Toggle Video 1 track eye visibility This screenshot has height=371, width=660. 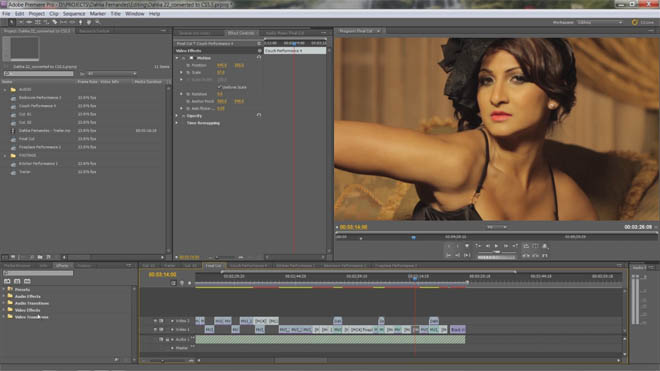pyautogui.click(x=155, y=330)
